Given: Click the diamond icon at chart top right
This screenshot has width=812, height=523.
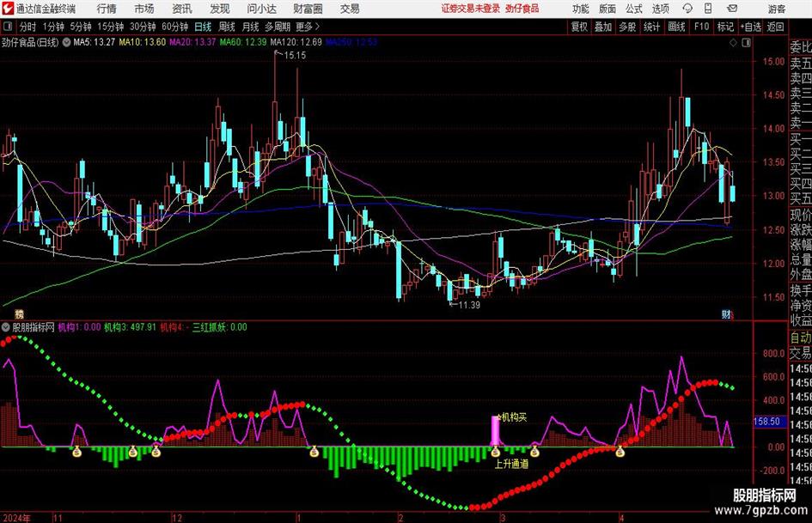Looking at the screenshot, I should click(x=733, y=43).
